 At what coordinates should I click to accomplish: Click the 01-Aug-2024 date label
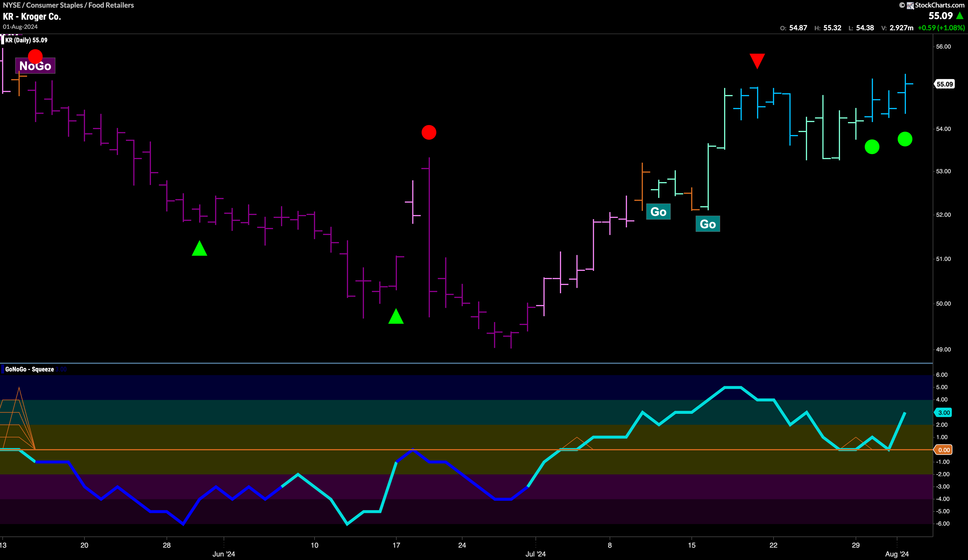click(x=20, y=27)
